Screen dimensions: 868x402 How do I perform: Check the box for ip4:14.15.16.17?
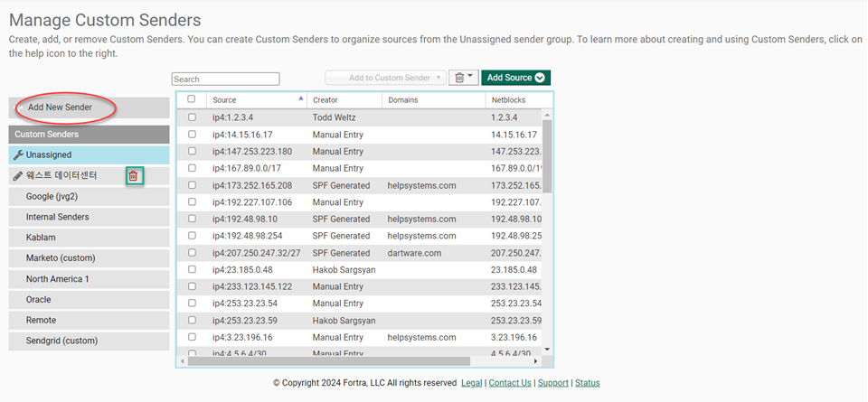point(192,135)
